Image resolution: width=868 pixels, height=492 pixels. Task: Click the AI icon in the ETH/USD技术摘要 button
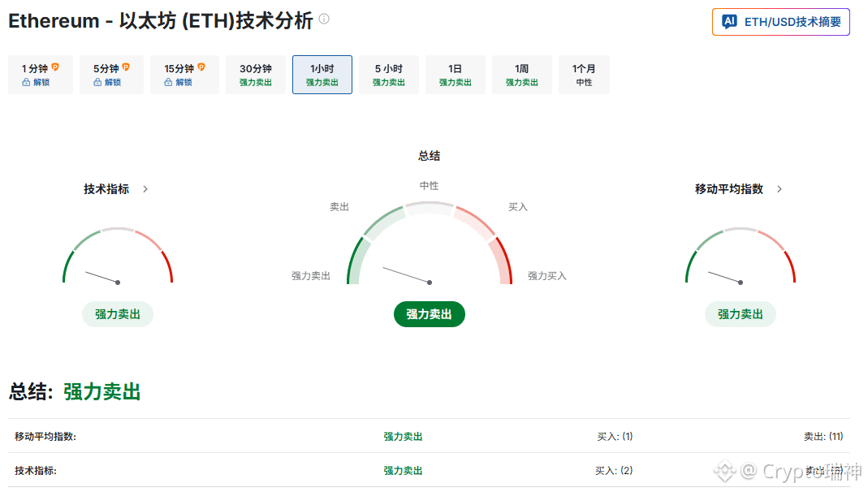click(729, 22)
